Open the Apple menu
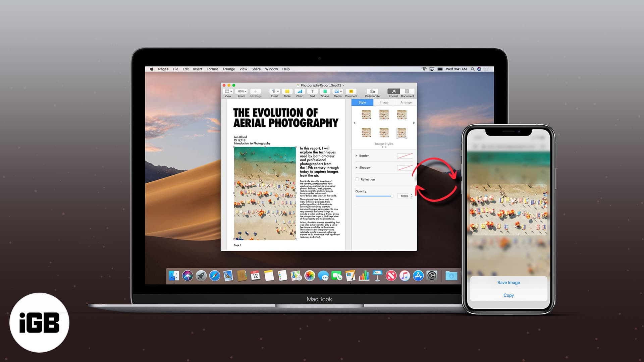Screen dimensions: 644x362 [152, 69]
